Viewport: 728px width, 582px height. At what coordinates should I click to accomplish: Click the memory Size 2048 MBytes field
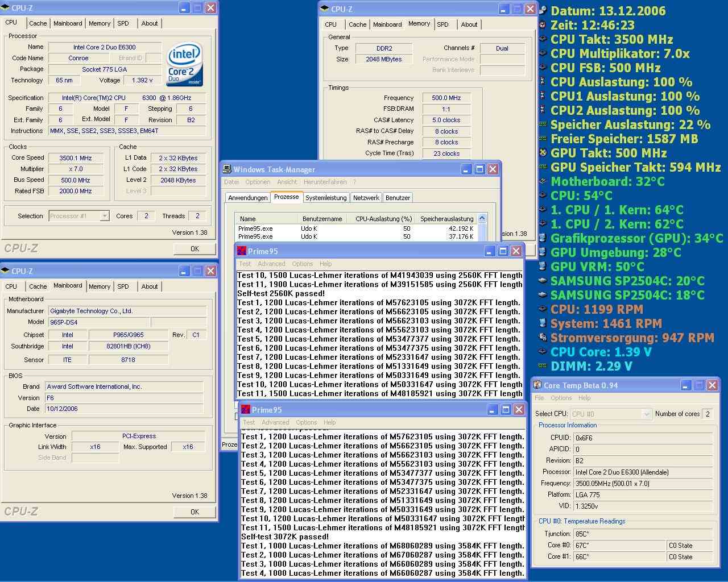(x=384, y=59)
